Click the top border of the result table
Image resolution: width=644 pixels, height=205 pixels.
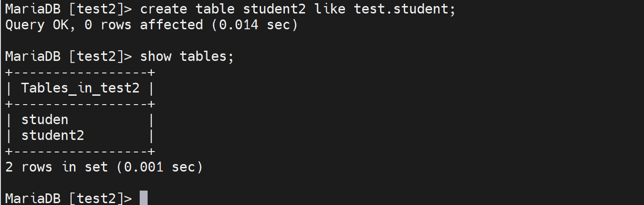(80, 73)
